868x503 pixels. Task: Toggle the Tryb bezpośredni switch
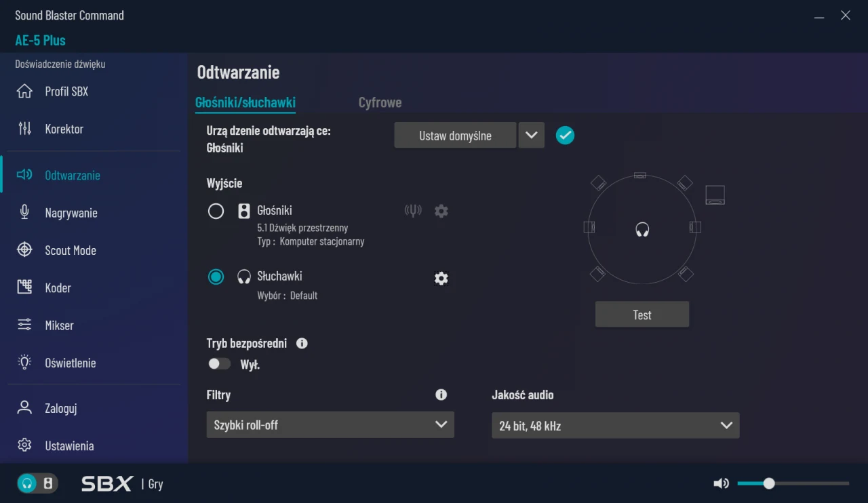tap(219, 364)
